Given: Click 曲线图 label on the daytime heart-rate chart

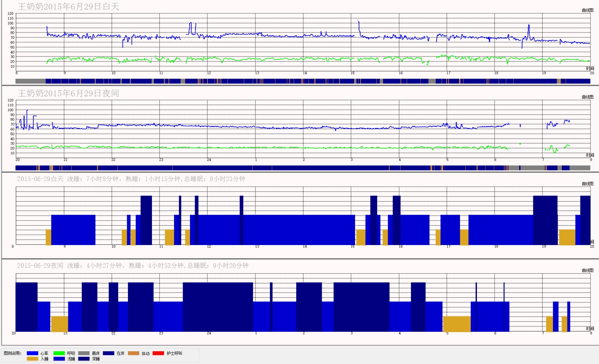Looking at the screenshot, I should [x=587, y=10].
